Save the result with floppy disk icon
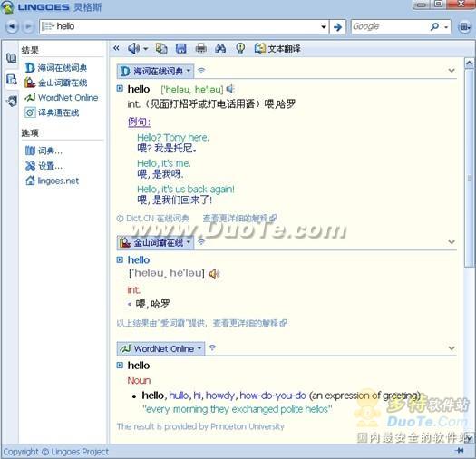Screen dimensions: 476x459 click(x=181, y=48)
